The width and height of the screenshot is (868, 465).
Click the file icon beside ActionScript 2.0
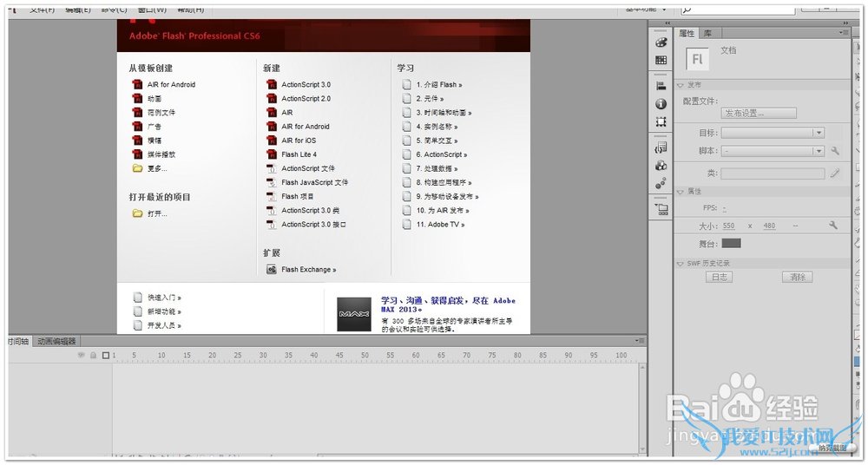pos(271,98)
